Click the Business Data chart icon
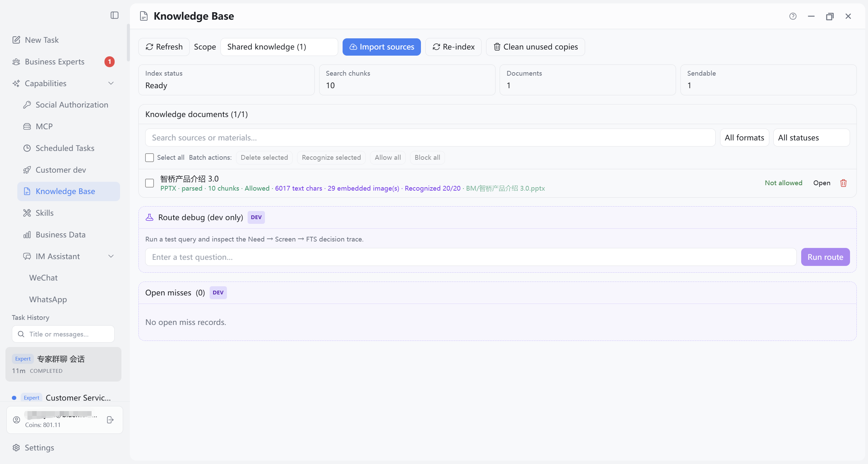This screenshot has height=464, width=868. tap(27, 235)
